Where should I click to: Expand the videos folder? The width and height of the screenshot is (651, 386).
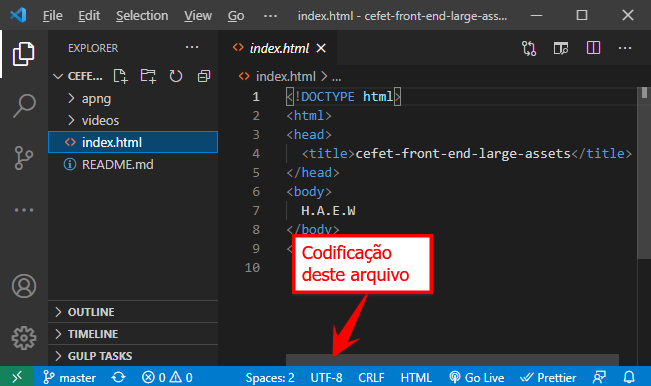point(133,120)
